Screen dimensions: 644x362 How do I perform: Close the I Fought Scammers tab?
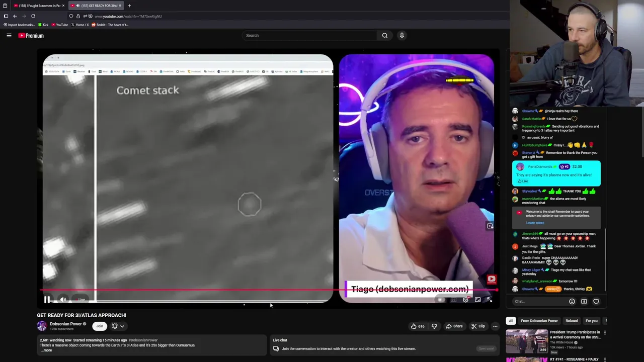click(x=63, y=6)
